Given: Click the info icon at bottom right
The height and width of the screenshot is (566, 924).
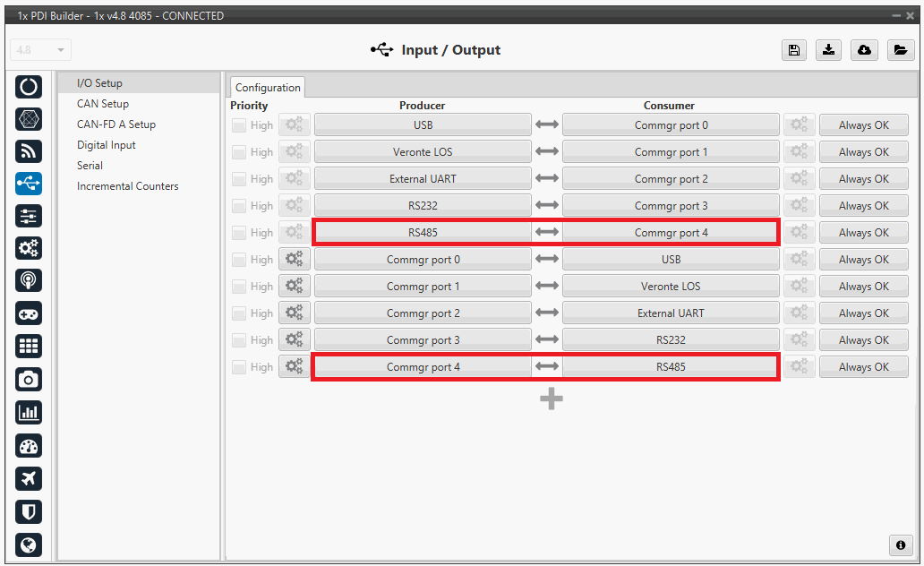Looking at the screenshot, I should pos(901,545).
